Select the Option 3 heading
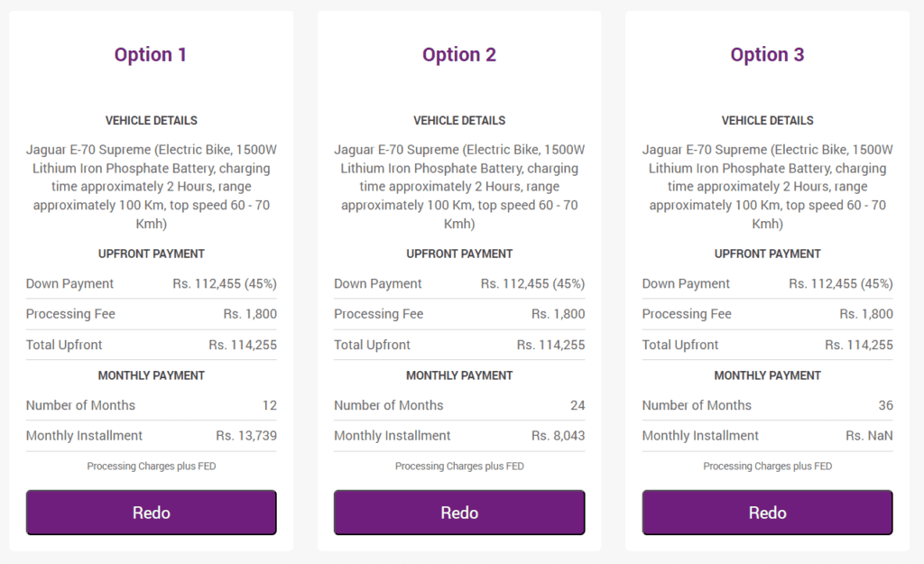The height and width of the screenshot is (564, 924). click(x=767, y=54)
